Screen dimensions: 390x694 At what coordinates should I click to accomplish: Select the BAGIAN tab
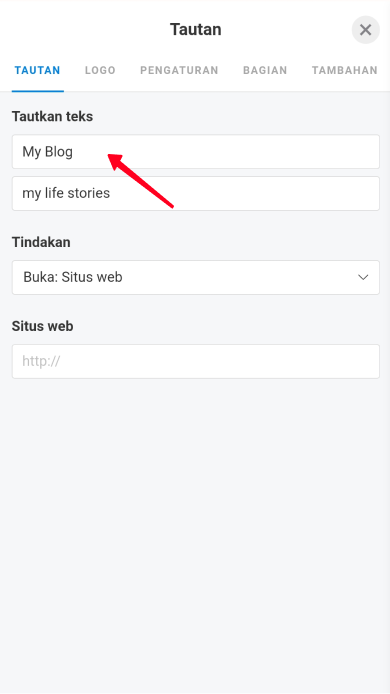coord(265,70)
